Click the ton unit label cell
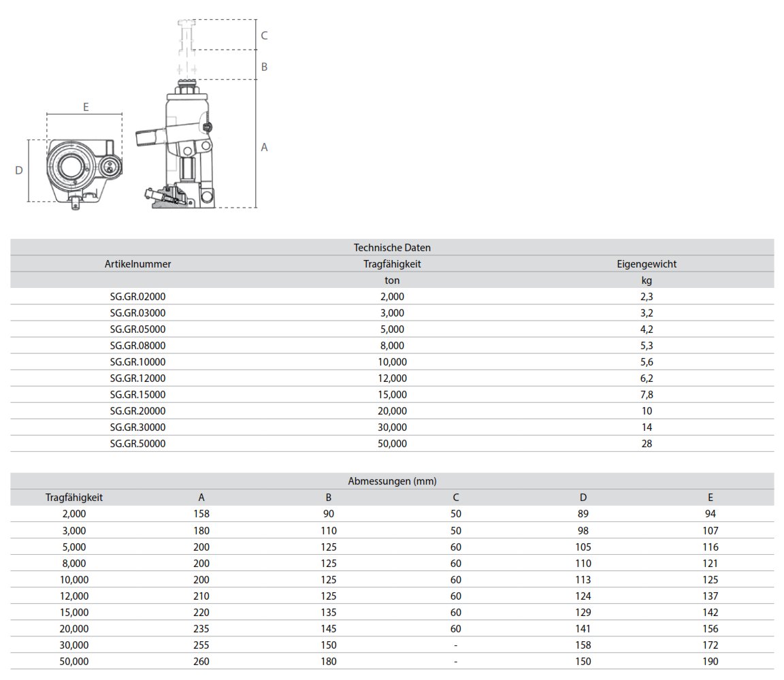 392,280
